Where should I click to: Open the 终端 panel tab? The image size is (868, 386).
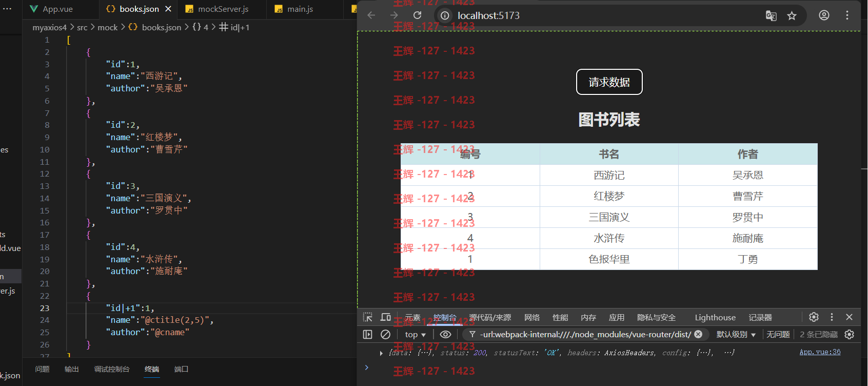[x=152, y=369]
